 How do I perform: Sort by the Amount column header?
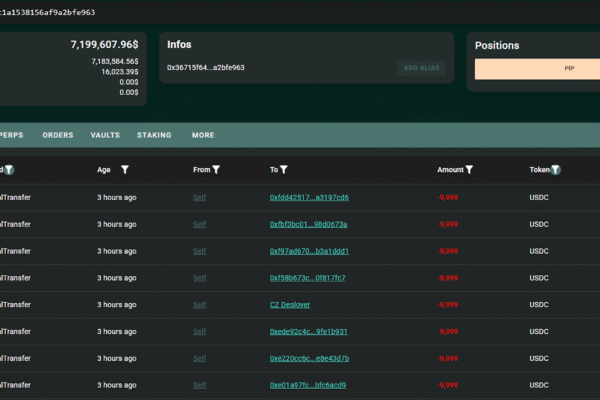(450, 170)
